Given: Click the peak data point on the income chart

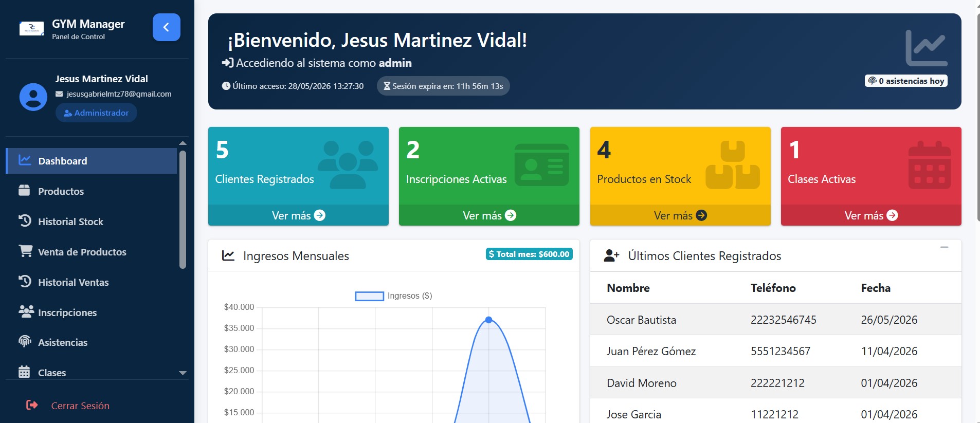Looking at the screenshot, I should click(489, 320).
